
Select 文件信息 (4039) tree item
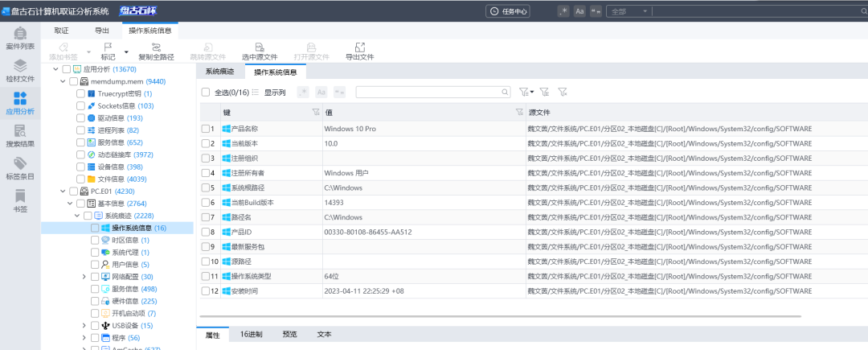[x=122, y=179]
